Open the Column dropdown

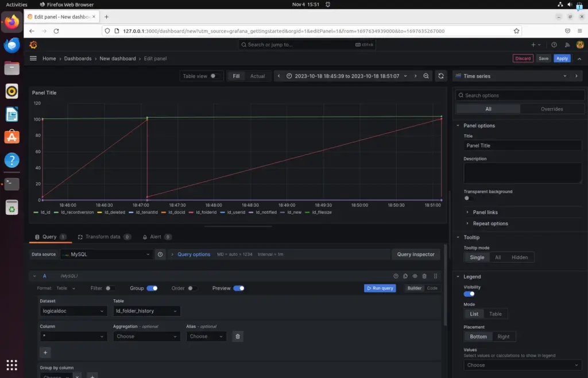(73, 337)
